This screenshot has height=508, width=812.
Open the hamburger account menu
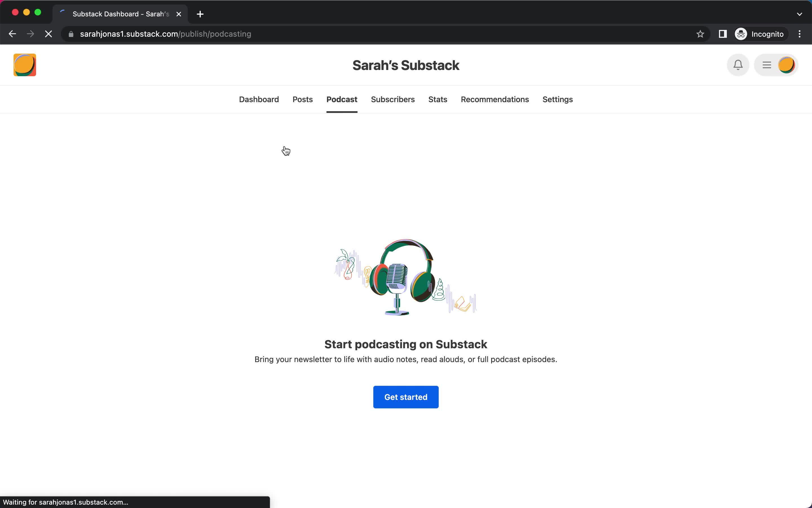pyautogui.click(x=767, y=65)
